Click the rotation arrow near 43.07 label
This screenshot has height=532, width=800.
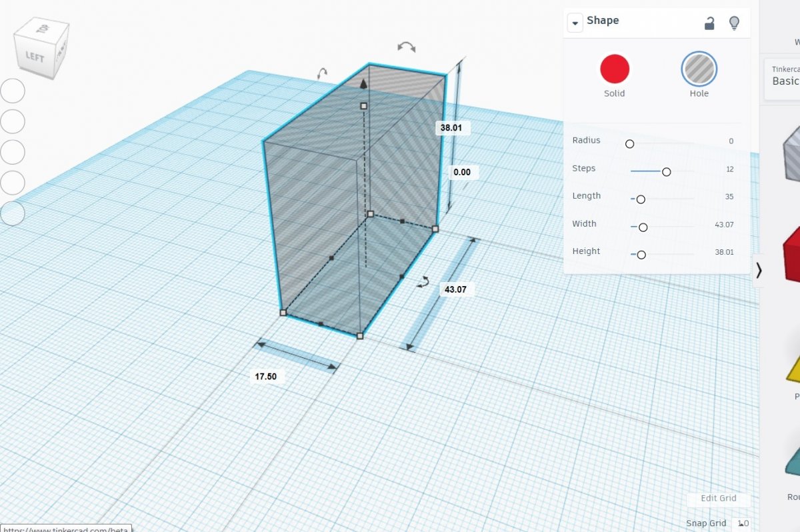click(423, 283)
